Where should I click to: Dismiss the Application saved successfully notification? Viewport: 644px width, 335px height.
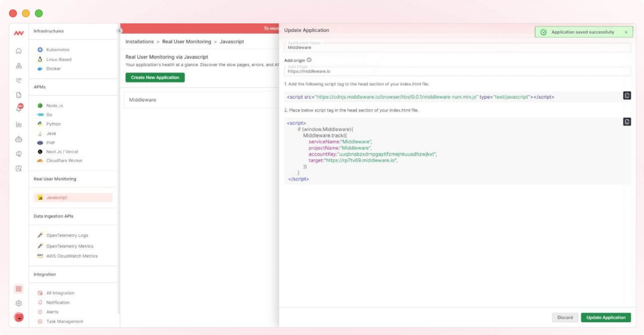(x=626, y=32)
